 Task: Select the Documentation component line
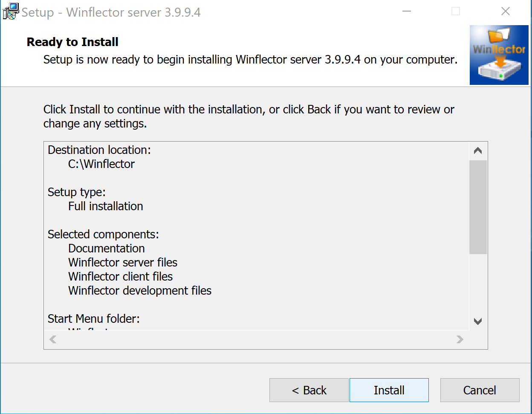click(107, 249)
